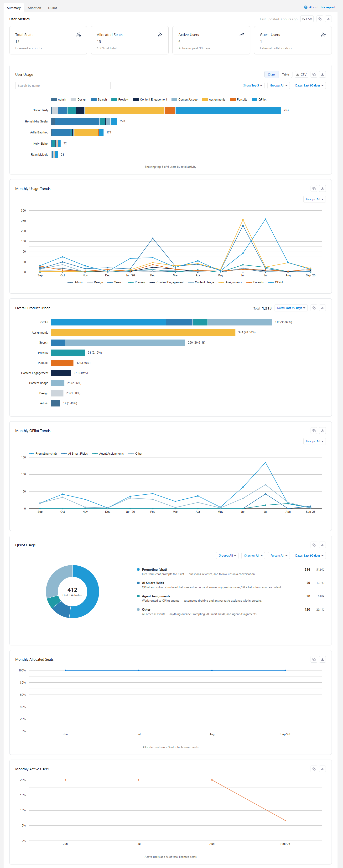Export User Metrics as CSV
The width and height of the screenshot is (343, 868).
pos(307,19)
